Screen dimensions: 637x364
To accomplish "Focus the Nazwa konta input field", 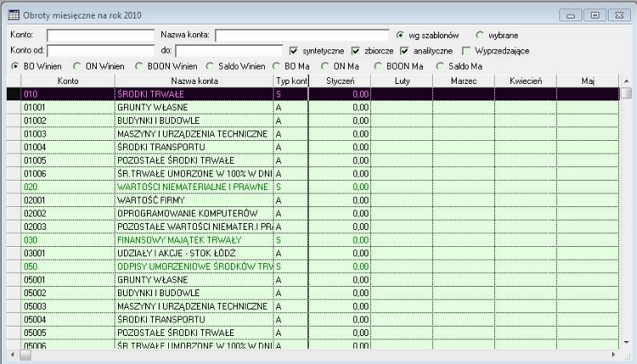I will [302, 36].
